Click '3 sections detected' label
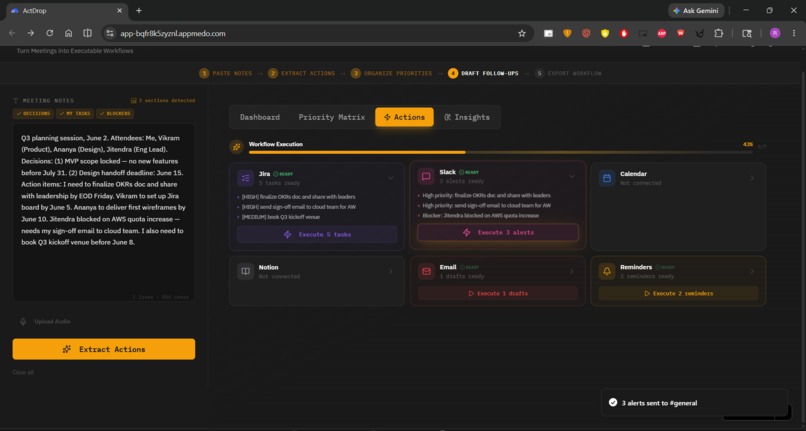The width and height of the screenshot is (806, 431). tap(163, 101)
